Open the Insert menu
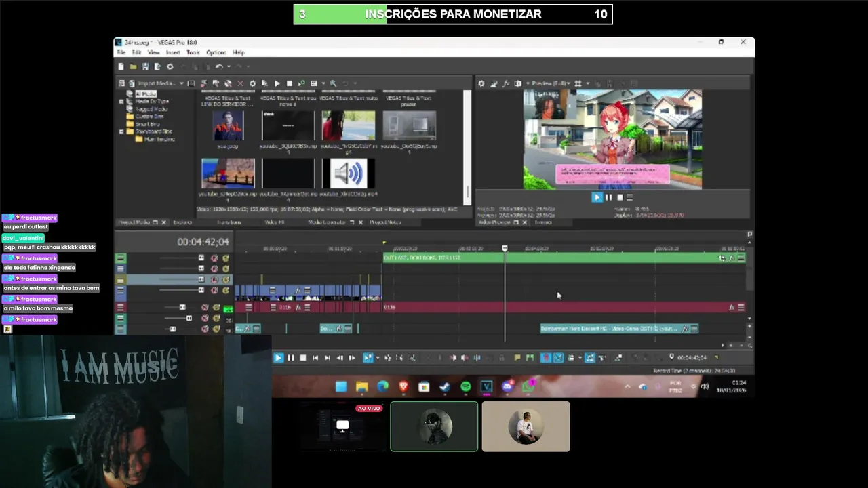Image resolution: width=868 pixels, height=488 pixels. click(x=173, y=52)
